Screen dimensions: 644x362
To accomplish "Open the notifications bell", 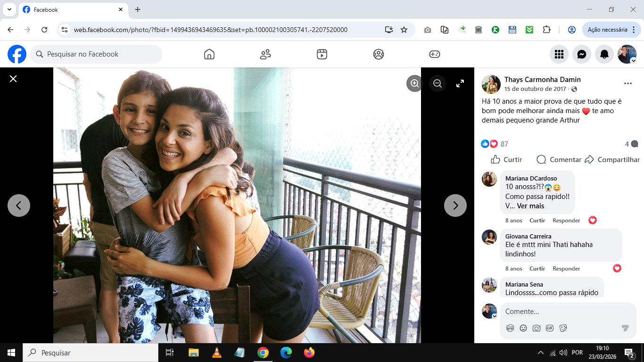I will 604,54.
